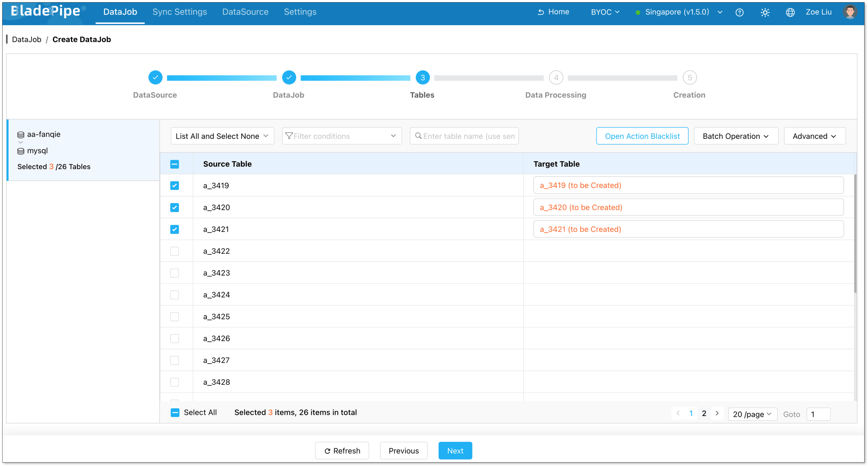Open the user avatar picture
The height and width of the screenshot is (466, 868).
[x=850, y=11]
